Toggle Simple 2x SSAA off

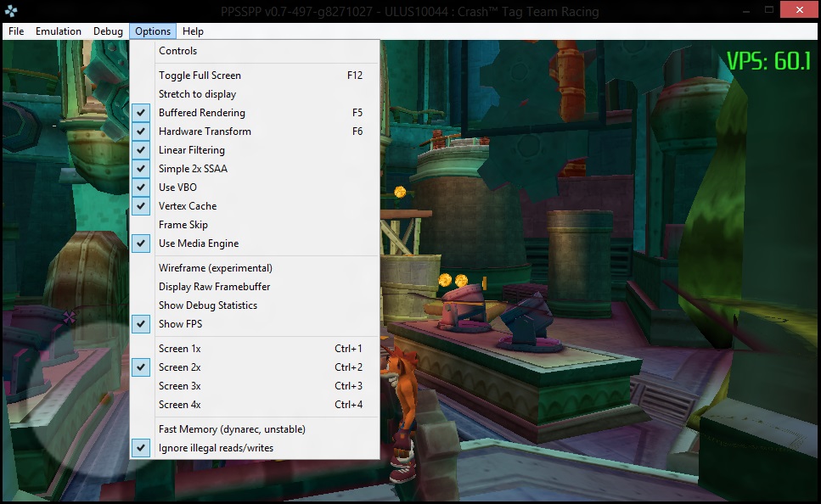click(x=193, y=169)
